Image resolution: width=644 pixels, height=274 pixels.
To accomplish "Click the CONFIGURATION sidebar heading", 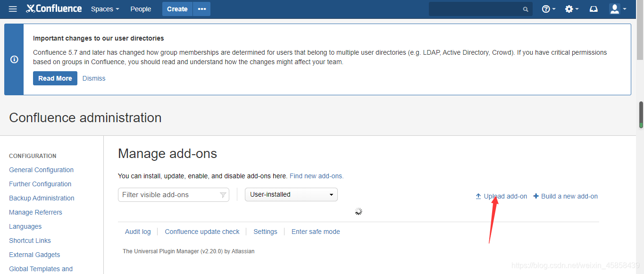I will coord(33,156).
